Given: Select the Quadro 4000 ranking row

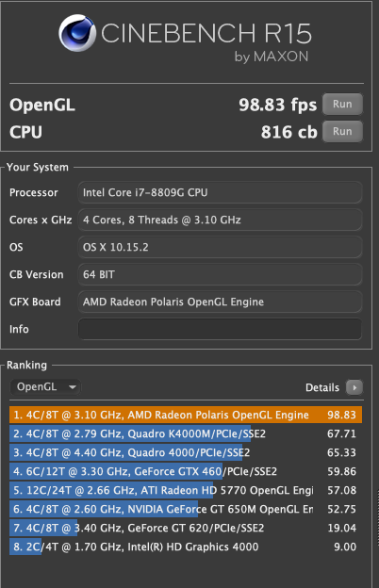Looking at the screenshot, I should coord(186,452).
